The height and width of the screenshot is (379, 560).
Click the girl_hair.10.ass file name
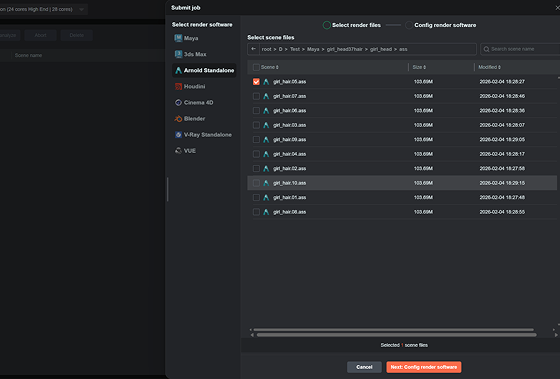[290, 183]
